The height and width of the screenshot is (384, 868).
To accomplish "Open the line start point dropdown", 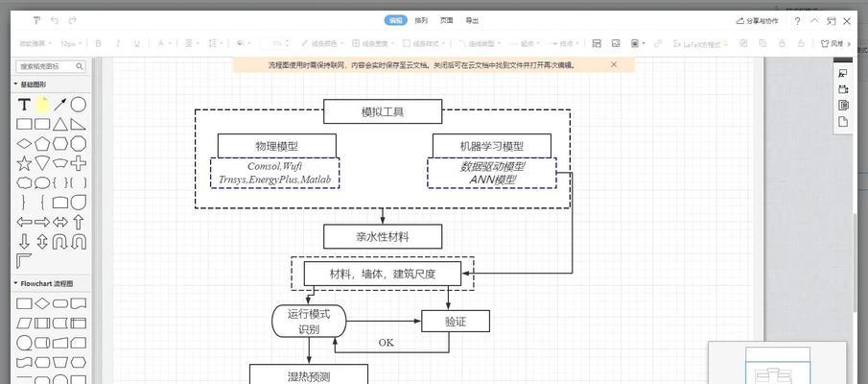I will [x=525, y=43].
